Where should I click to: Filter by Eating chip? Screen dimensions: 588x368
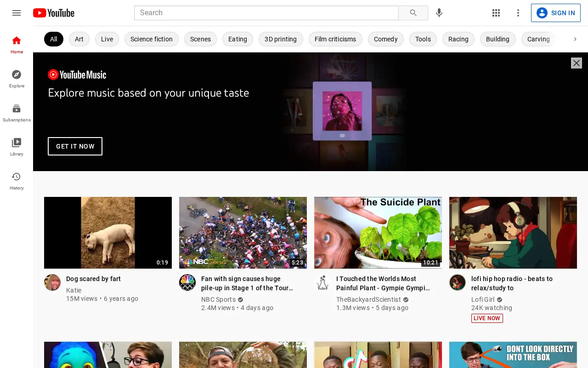[237, 39]
